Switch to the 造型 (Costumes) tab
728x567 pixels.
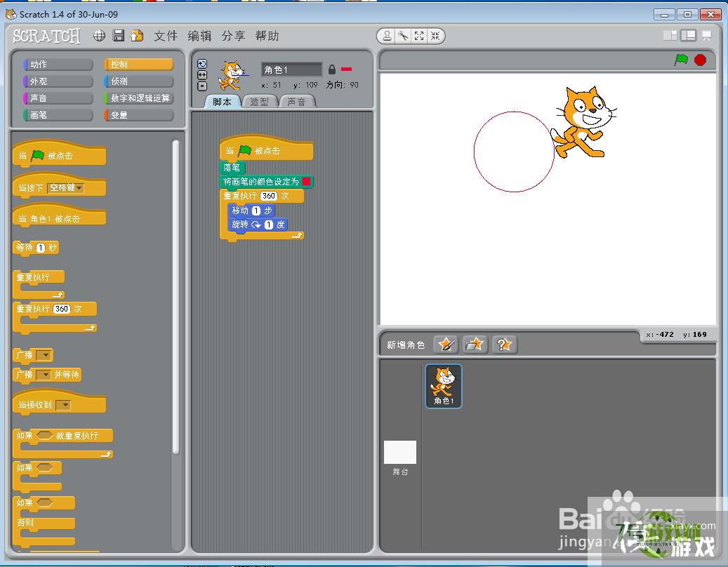pyautogui.click(x=260, y=102)
